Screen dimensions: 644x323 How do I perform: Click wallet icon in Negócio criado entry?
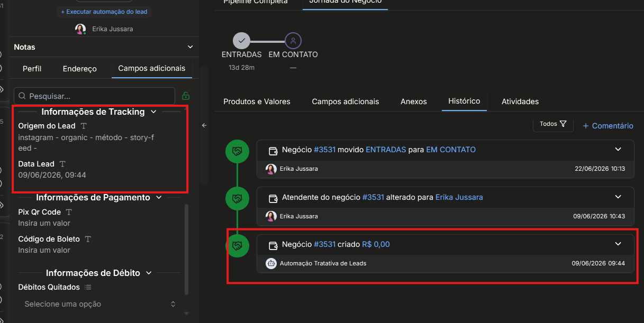(273, 245)
